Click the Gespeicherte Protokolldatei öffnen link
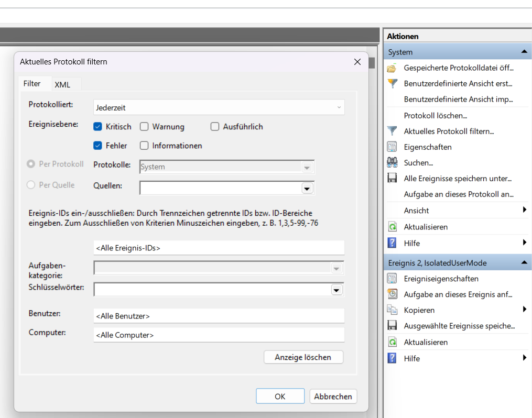This screenshot has height=418, width=532. (x=459, y=68)
